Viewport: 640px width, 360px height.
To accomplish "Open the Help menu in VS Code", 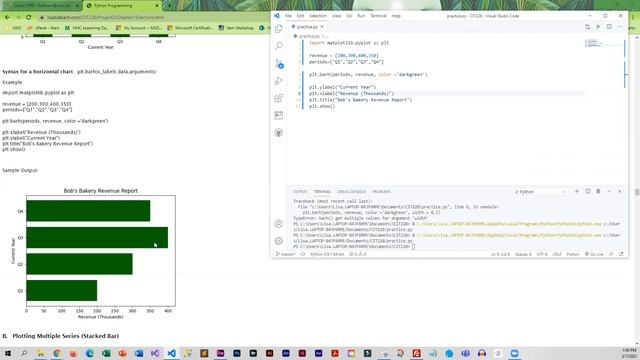I will pyautogui.click(x=396, y=16).
